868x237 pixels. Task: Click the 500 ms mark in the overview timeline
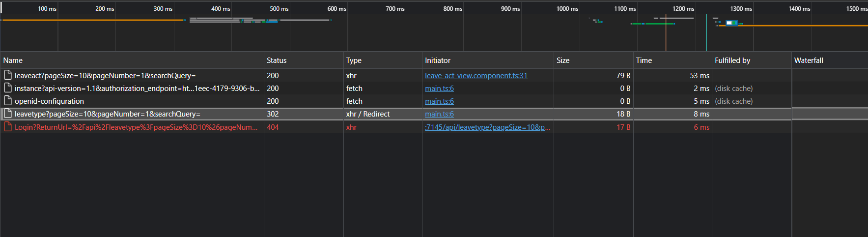pyautogui.click(x=279, y=9)
